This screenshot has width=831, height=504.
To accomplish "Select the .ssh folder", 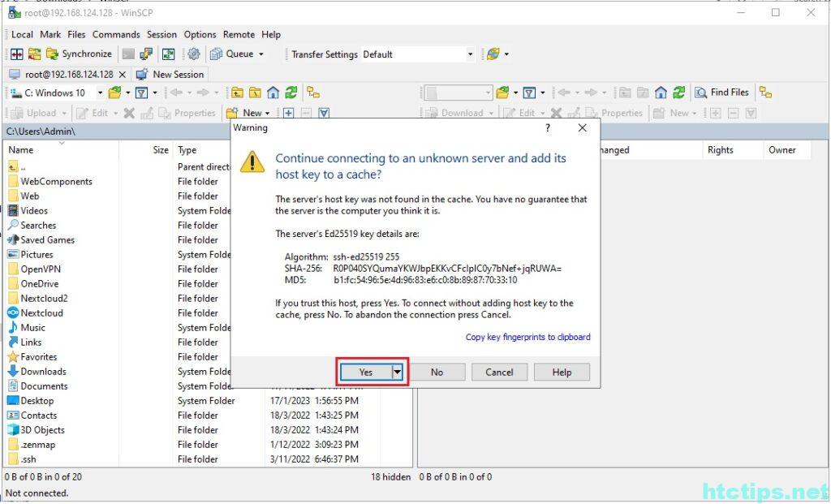I will click(x=28, y=459).
